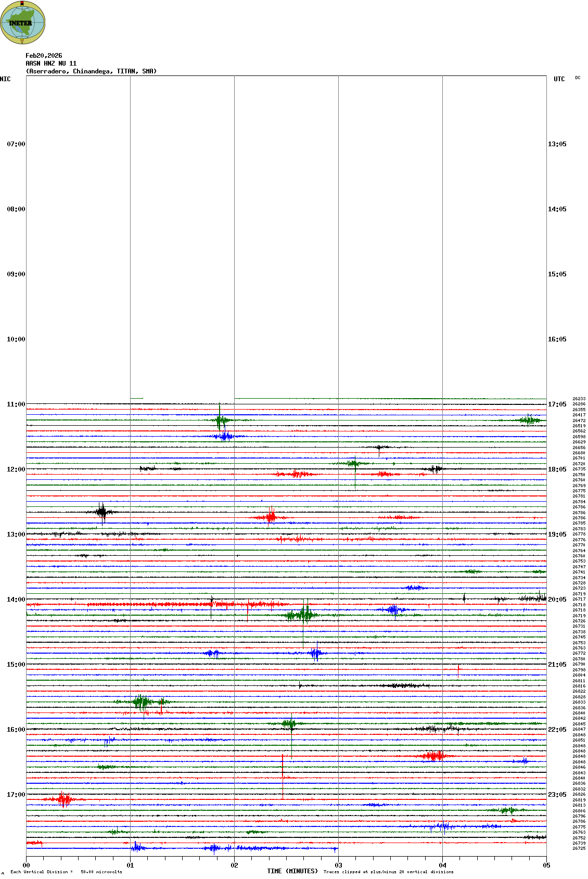Viewport: 588px width, 879px height.
Task: Select the 11:00 local time label
Action: pyautogui.click(x=16, y=404)
